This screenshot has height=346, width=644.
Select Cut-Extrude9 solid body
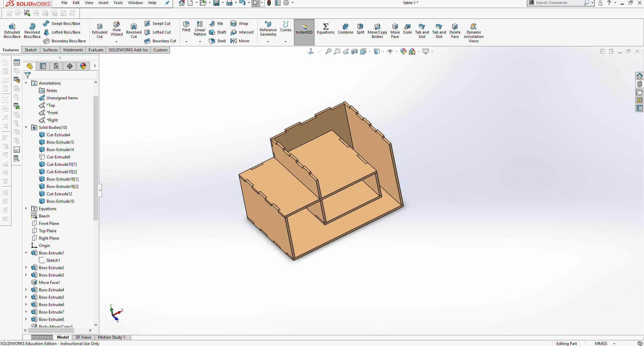pos(58,157)
